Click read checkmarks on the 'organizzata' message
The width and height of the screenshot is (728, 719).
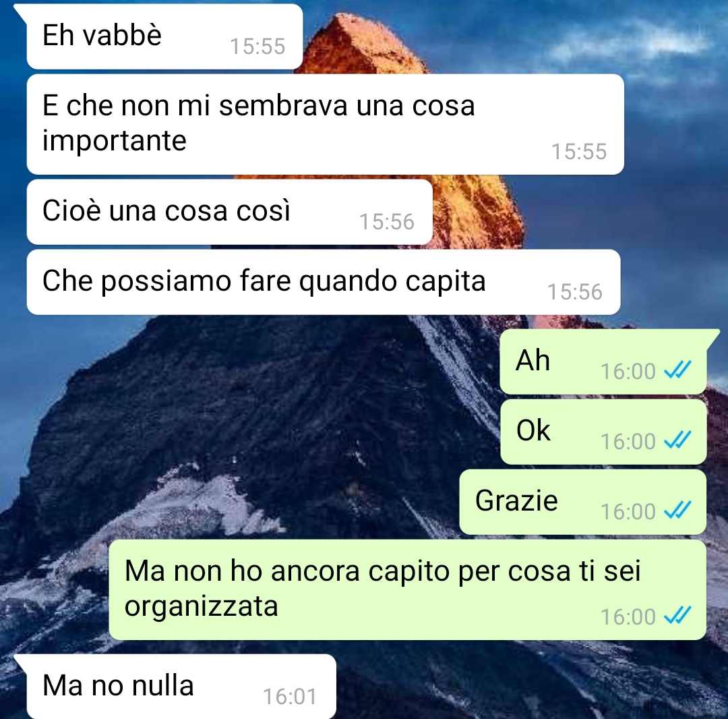(678, 616)
